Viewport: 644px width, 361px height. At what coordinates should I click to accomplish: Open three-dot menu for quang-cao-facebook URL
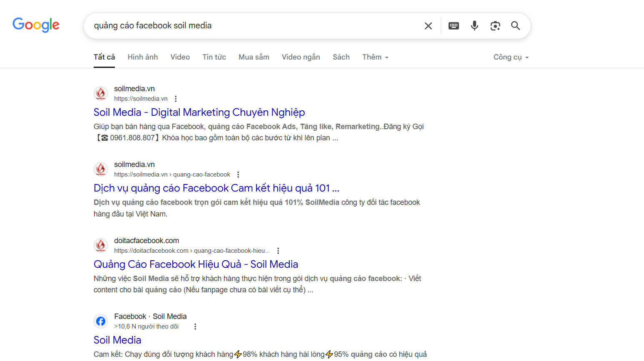[238, 174]
